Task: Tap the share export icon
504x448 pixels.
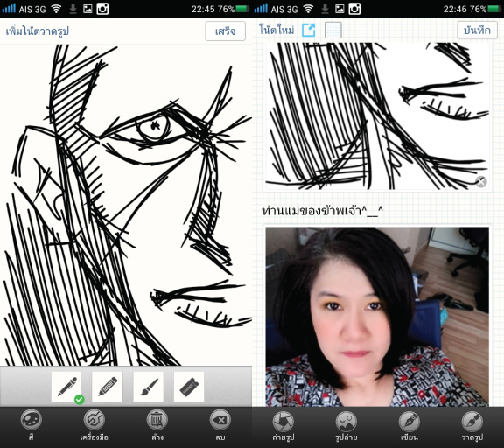Action: click(x=309, y=31)
